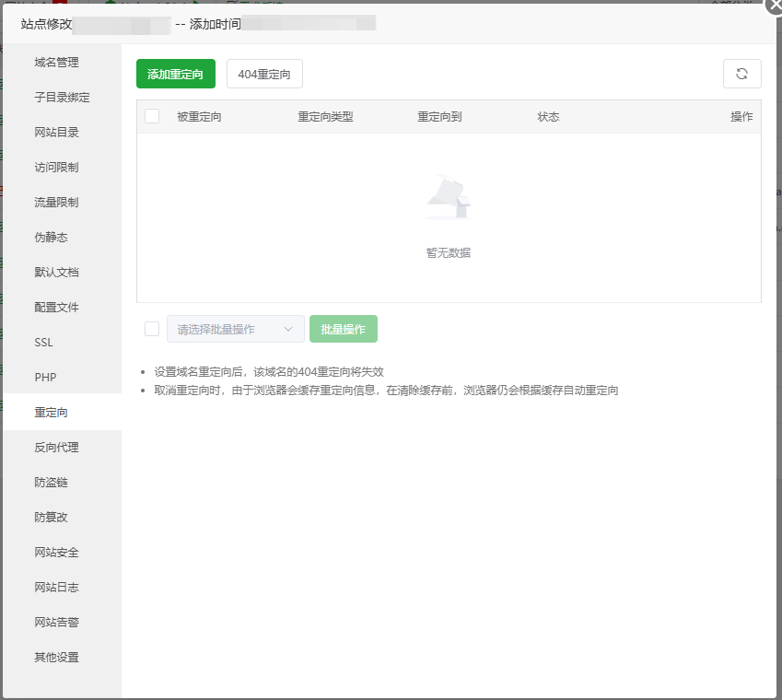Open the 网站安全 section
The width and height of the screenshot is (782, 700).
(55, 552)
